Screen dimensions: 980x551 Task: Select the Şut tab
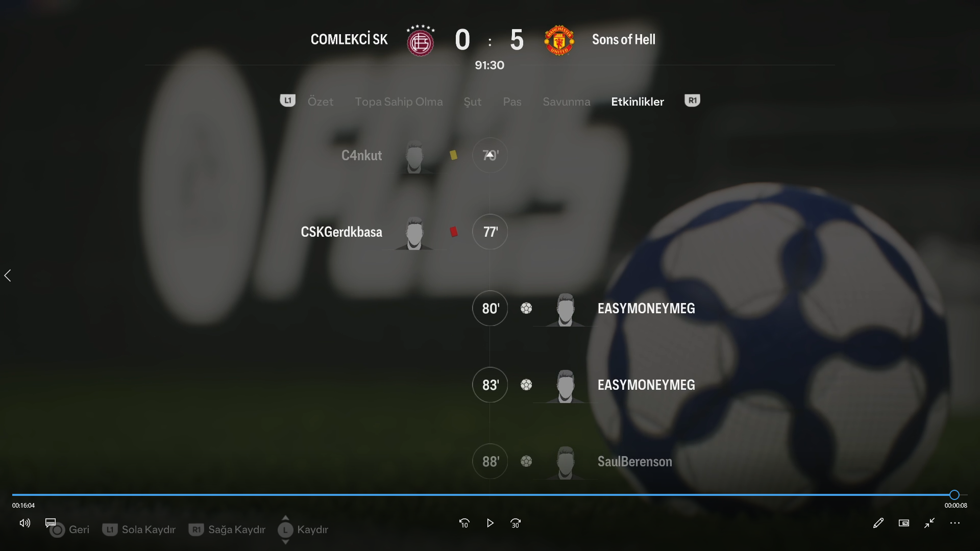[x=472, y=102]
